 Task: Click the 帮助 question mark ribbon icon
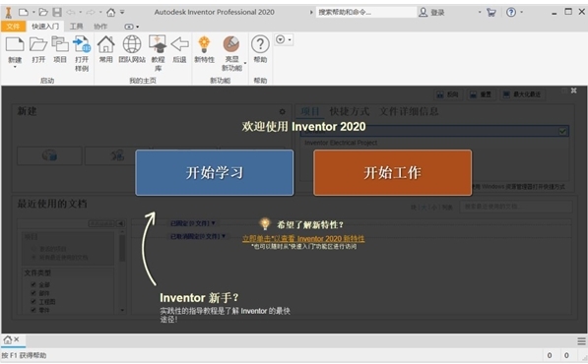(x=260, y=44)
